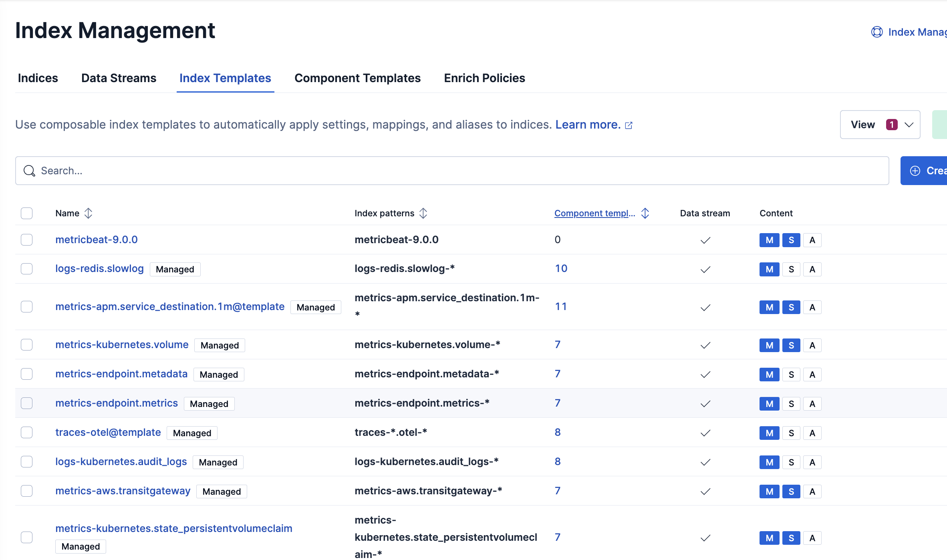Viewport: 947px width, 560px height.
Task: Click the M mappings badge for metricbeat-9.0.0
Action: [x=769, y=240]
